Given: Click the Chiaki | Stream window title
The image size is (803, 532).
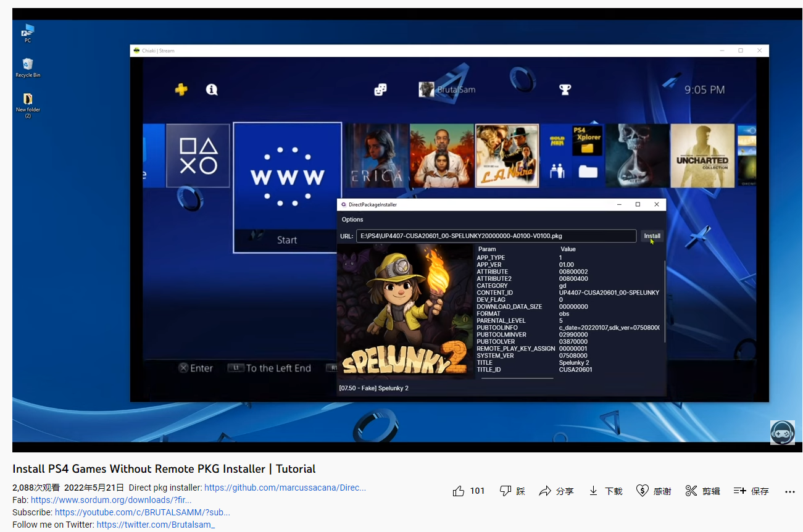Looking at the screenshot, I should click(x=158, y=51).
